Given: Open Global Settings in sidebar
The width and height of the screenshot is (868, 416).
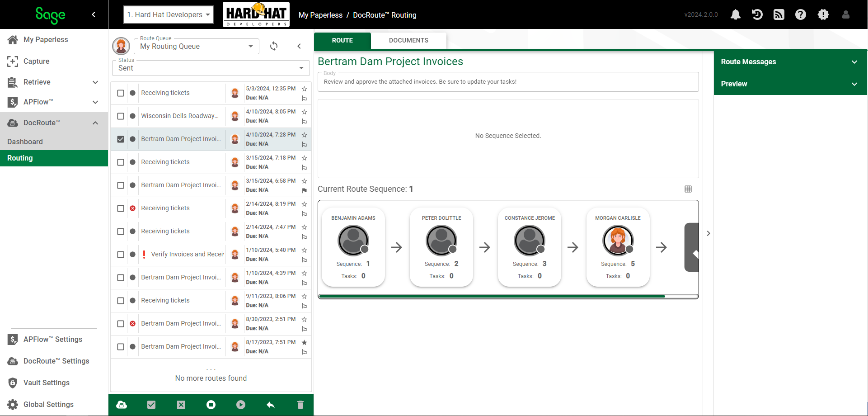Looking at the screenshot, I should 49,404.
